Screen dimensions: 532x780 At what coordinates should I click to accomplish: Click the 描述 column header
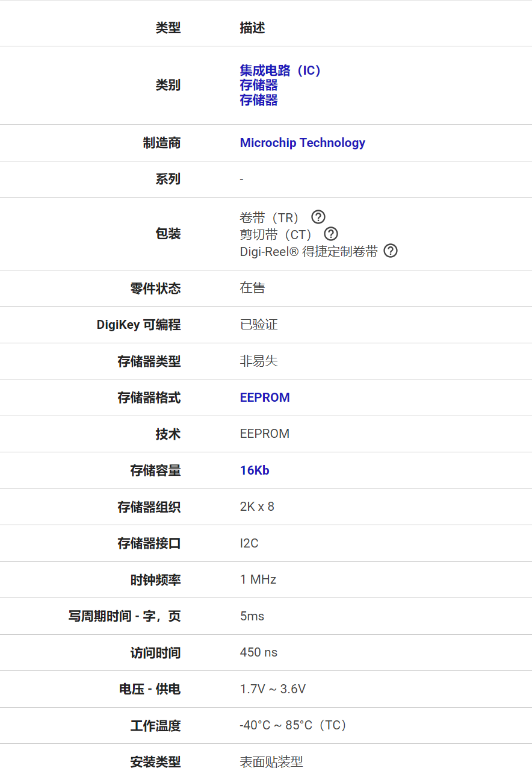tap(252, 28)
